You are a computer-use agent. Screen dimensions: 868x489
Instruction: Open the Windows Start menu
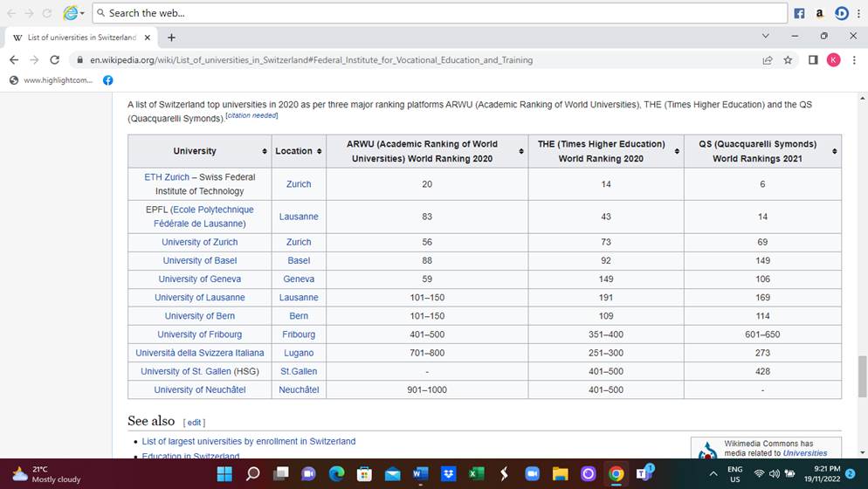coord(224,473)
